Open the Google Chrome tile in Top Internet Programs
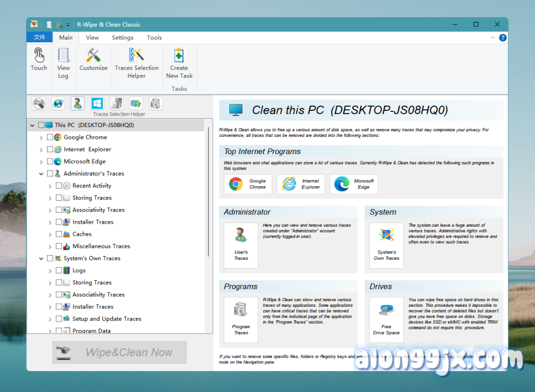The height and width of the screenshot is (392, 535). [x=248, y=184]
